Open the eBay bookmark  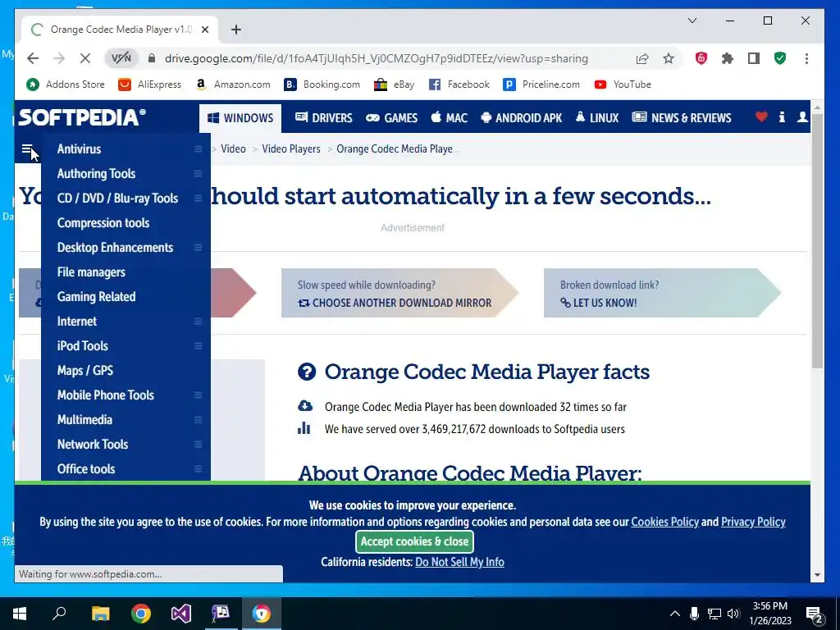[x=395, y=84]
